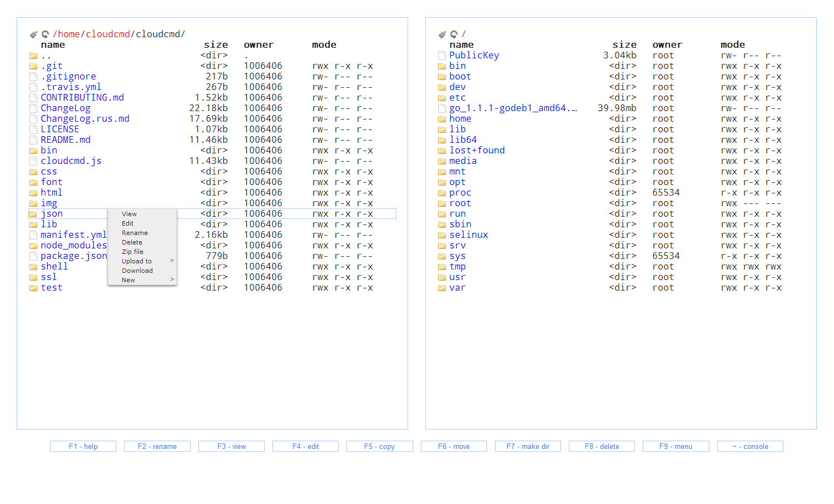The width and height of the screenshot is (834, 504).
Task: Click the file icon next to cloudcmd.js
Action: 33,161
